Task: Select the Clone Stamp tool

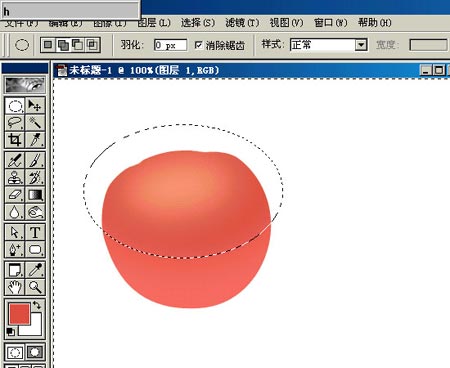Action: tap(15, 177)
